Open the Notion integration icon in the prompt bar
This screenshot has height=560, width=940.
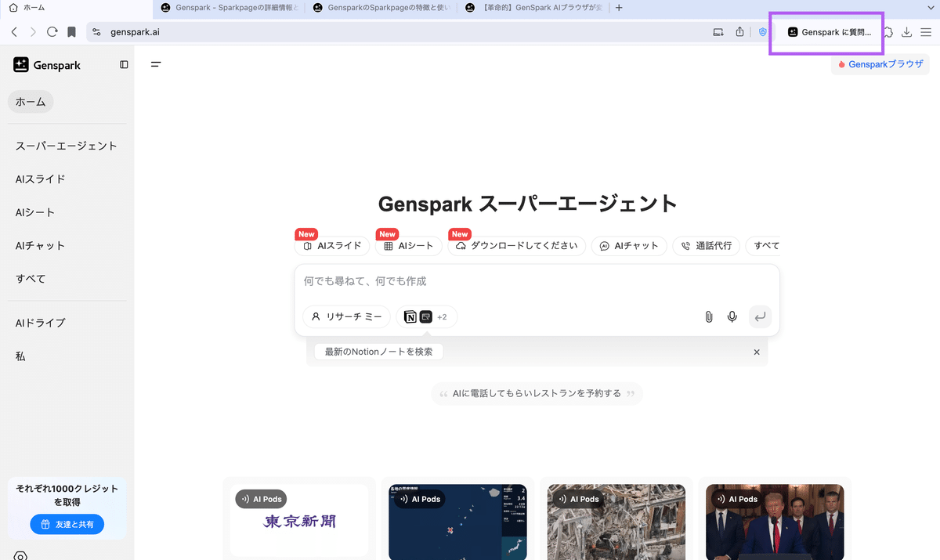coord(410,316)
